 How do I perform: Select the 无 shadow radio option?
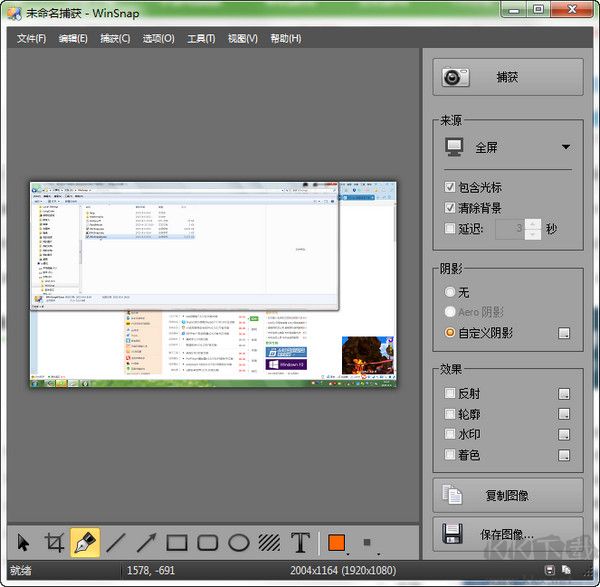[450, 292]
